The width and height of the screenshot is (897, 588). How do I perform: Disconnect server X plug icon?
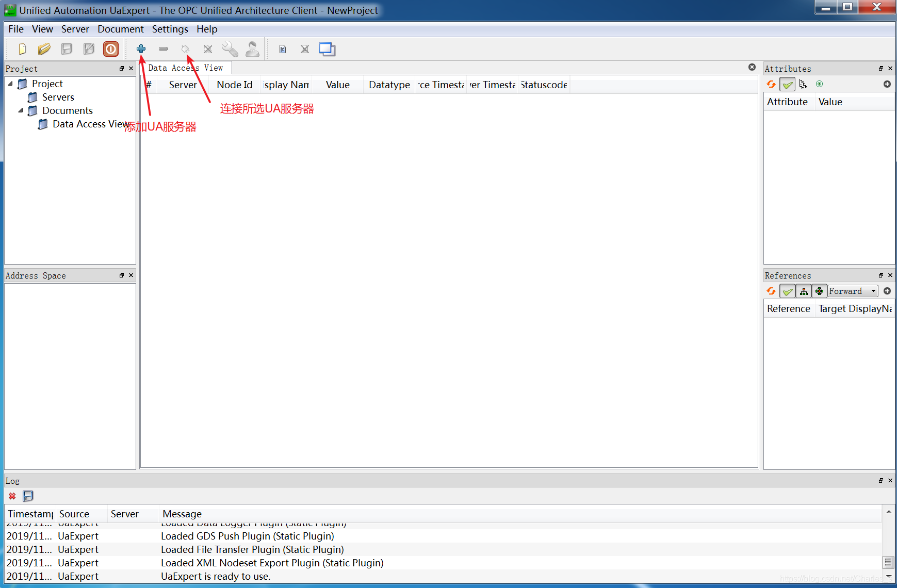208,49
